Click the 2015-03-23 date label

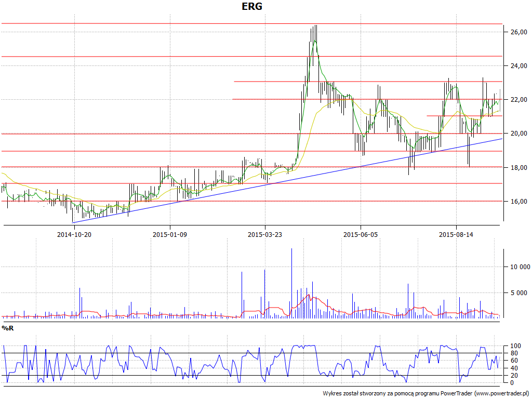265,234
